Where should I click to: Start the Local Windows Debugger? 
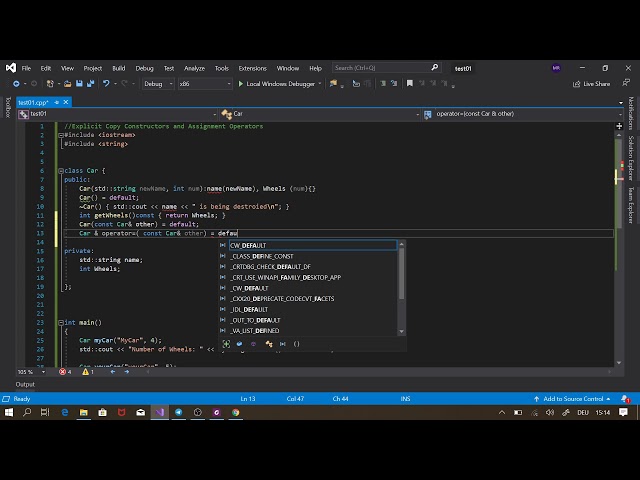coord(280,84)
